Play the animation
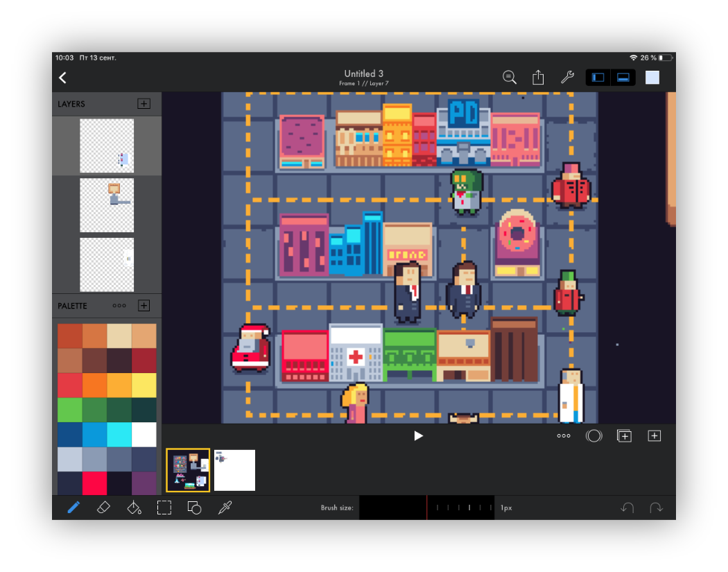728x572 pixels. [418, 435]
